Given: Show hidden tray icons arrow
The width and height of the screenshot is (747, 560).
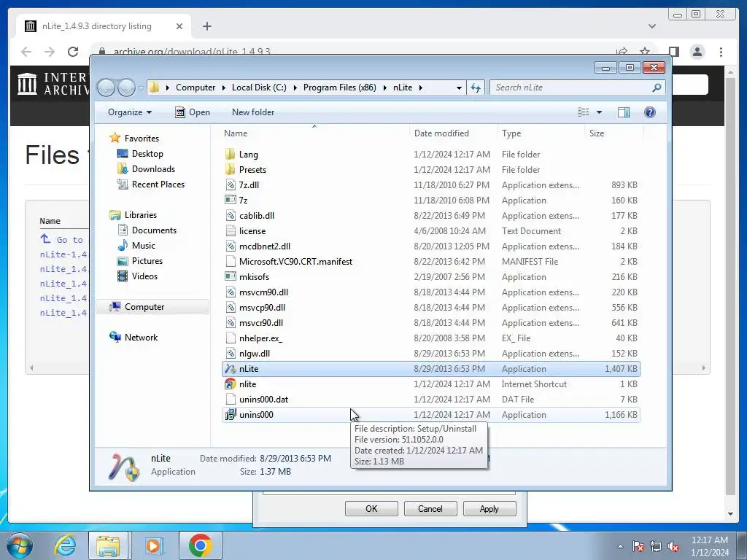Looking at the screenshot, I should click(x=620, y=546).
